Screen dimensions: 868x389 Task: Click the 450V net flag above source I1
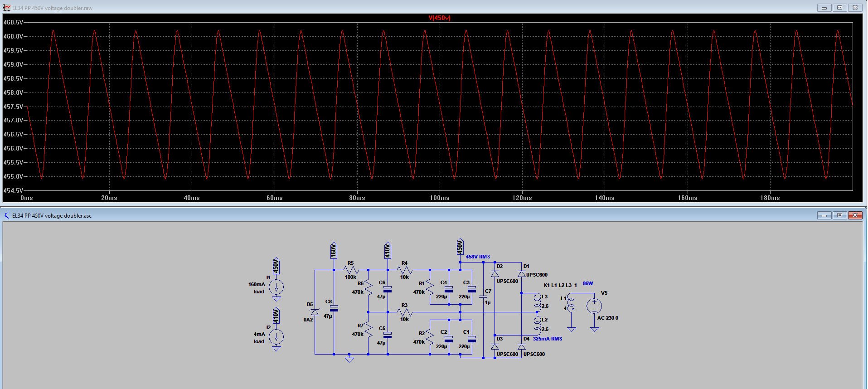[276, 266]
